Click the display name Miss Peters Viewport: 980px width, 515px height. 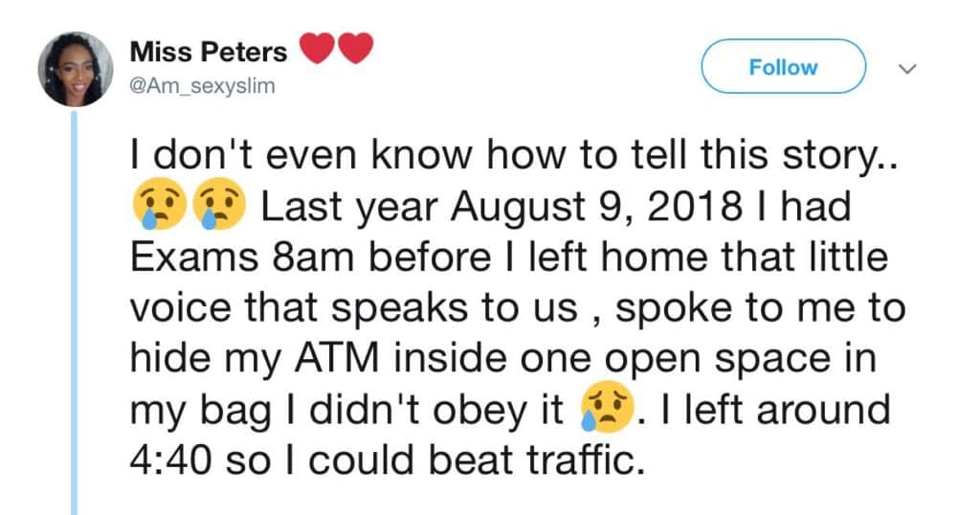(x=210, y=52)
